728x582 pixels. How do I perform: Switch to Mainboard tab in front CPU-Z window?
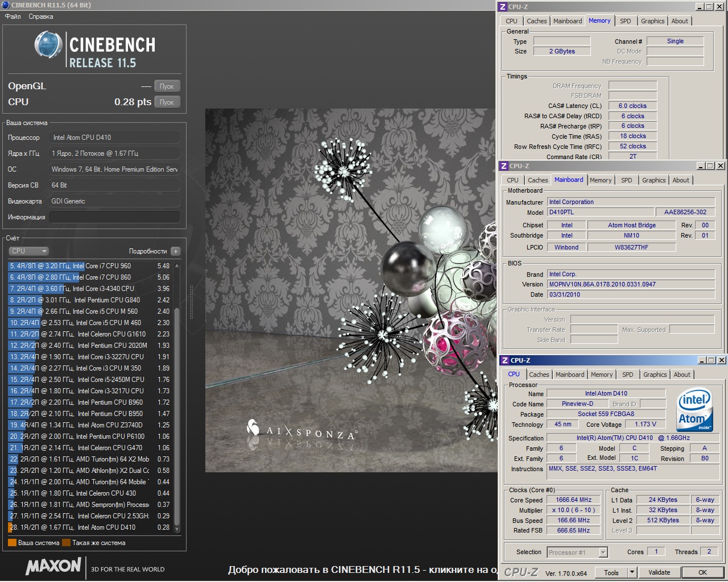click(x=570, y=375)
